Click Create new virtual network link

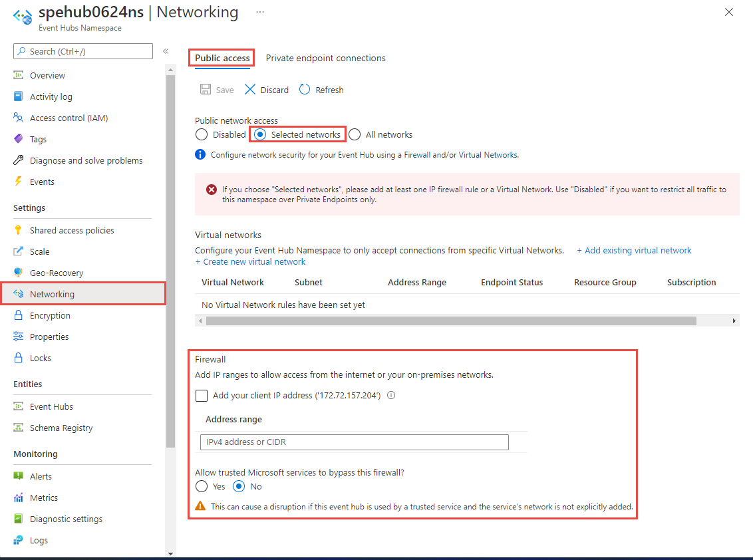tap(250, 262)
